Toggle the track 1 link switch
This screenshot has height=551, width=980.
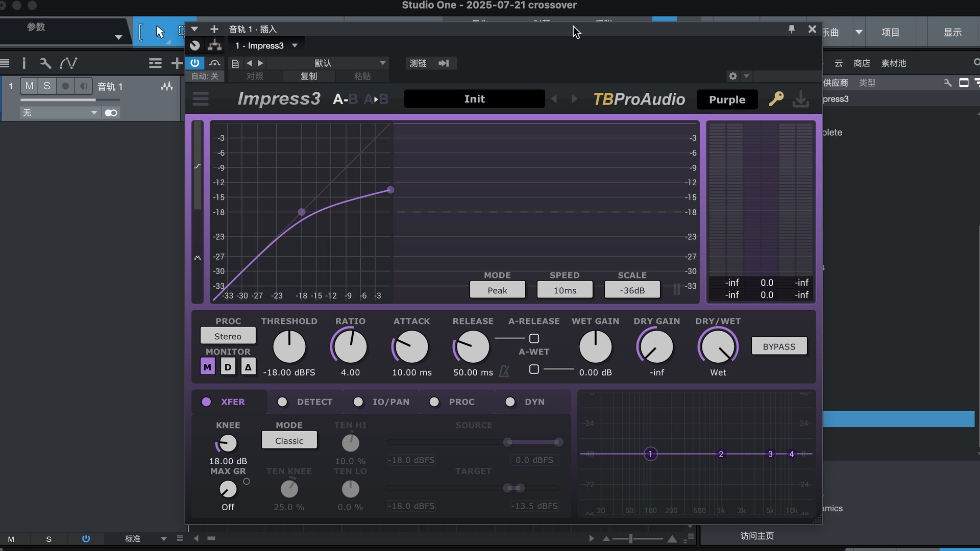[x=111, y=113]
